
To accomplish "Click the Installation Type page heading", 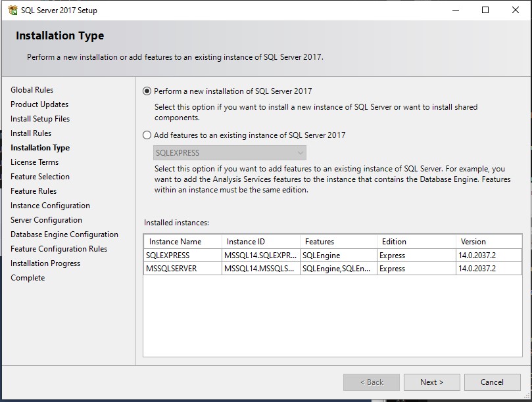I will (x=60, y=35).
